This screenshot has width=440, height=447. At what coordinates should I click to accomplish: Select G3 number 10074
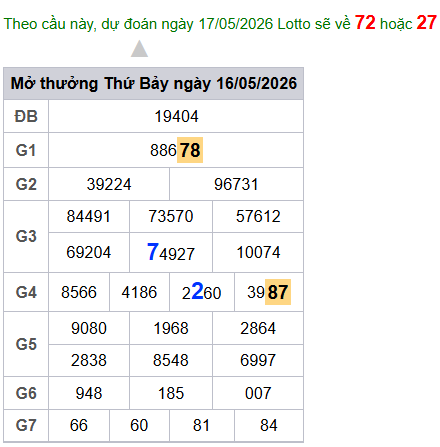tap(258, 252)
